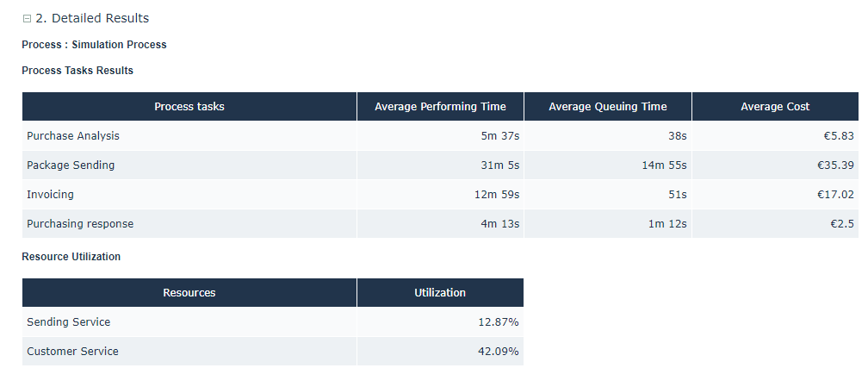Image resolution: width=868 pixels, height=368 pixels.
Task: Click the Invoicing performing time 12m 59s
Action: point(497,195)
